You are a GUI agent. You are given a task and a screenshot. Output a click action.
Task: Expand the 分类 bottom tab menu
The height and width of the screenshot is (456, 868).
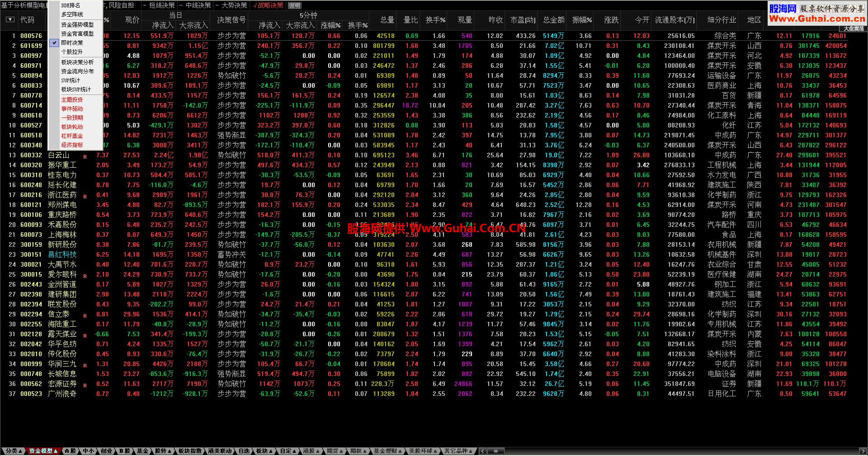point(14,451)
